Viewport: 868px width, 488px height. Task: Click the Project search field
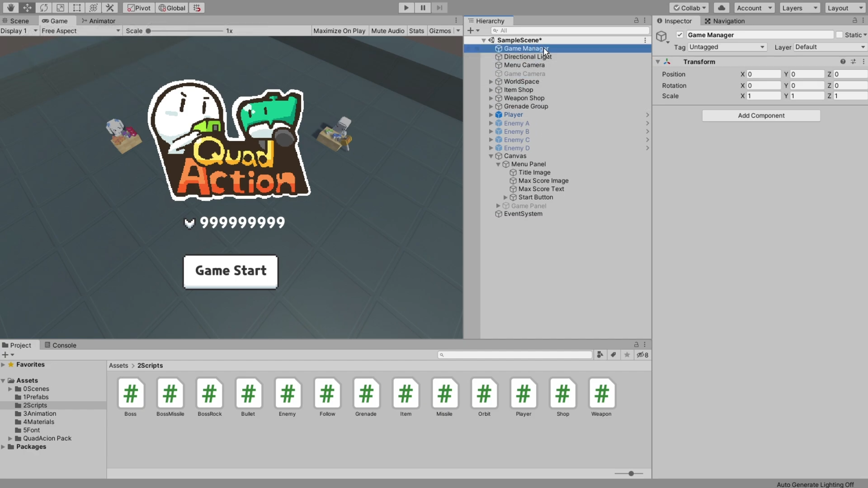tap(514, 355)
